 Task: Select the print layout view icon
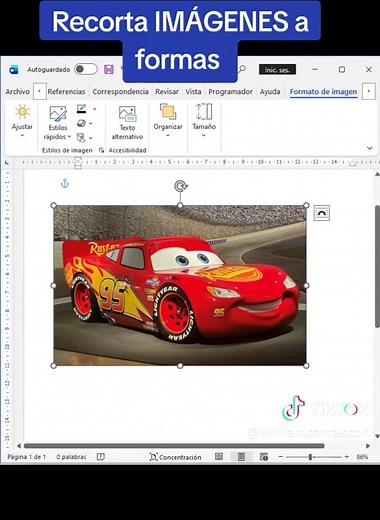tap(241, 457)
